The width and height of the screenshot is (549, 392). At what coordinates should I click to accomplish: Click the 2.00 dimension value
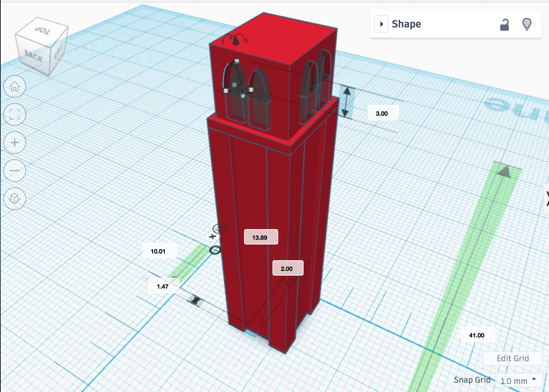click(x=288, y=268)
